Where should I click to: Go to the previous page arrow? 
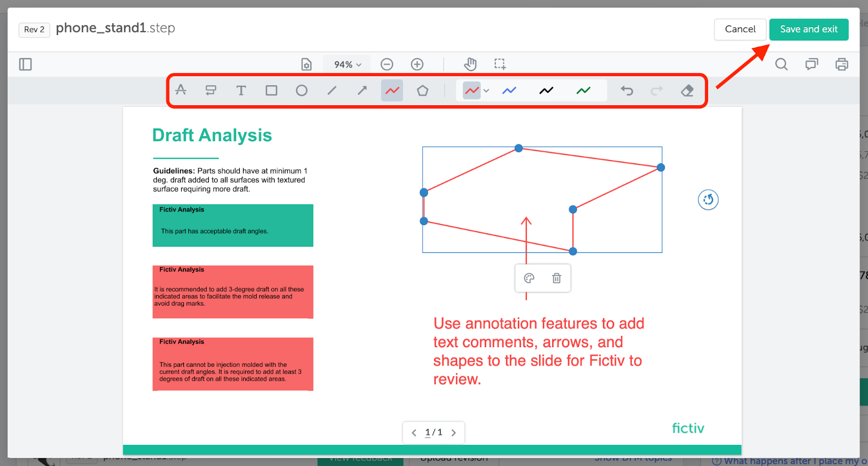pos(414,432)
